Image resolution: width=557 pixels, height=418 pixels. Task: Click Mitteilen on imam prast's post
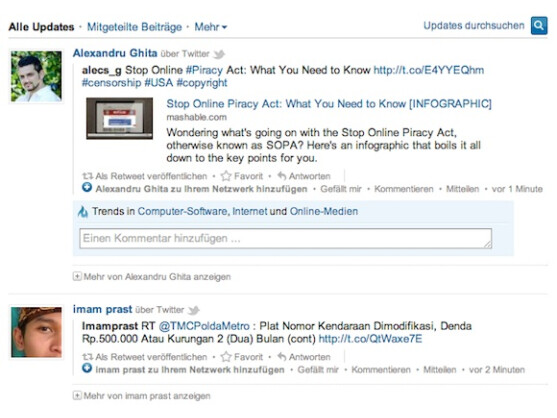tap(440, 370)
